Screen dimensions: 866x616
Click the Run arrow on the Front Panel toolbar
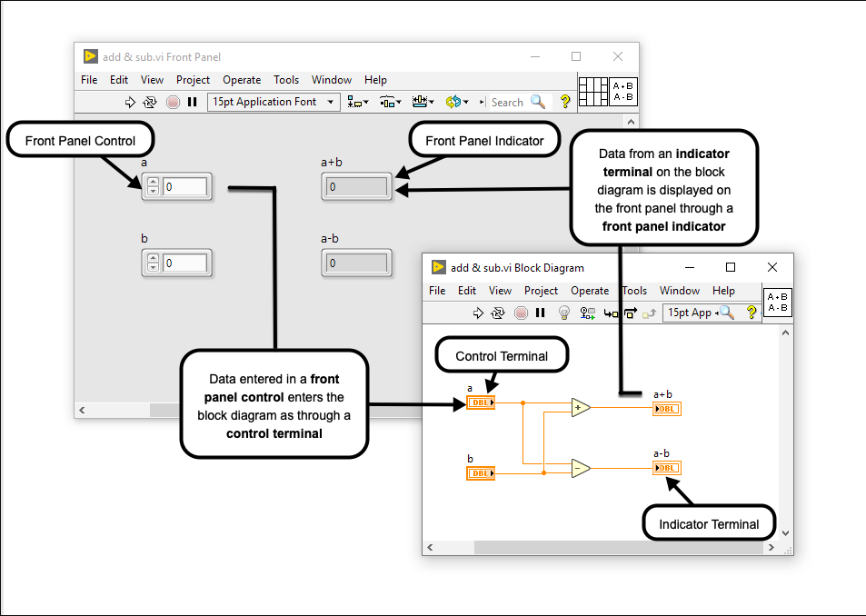click(130, 102)
